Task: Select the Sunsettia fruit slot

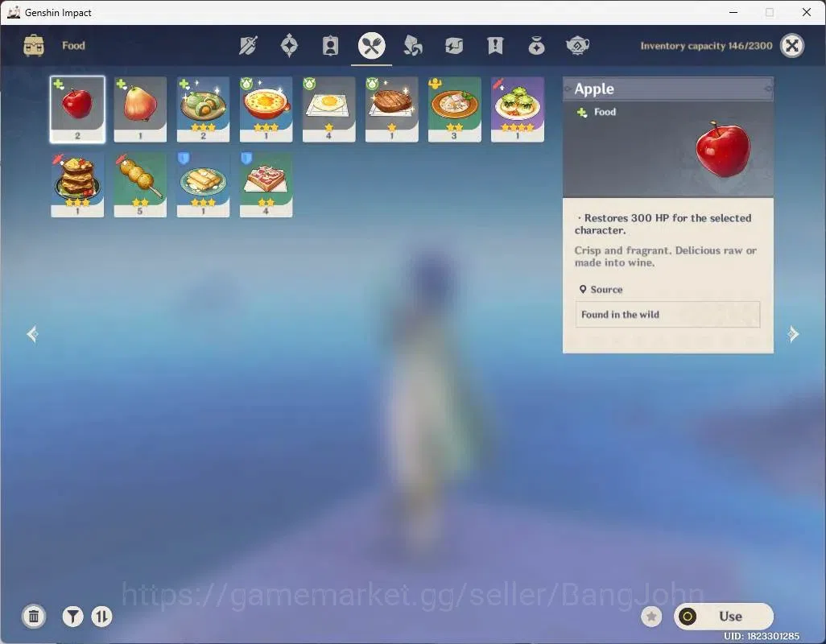Action: pos(140,109)
